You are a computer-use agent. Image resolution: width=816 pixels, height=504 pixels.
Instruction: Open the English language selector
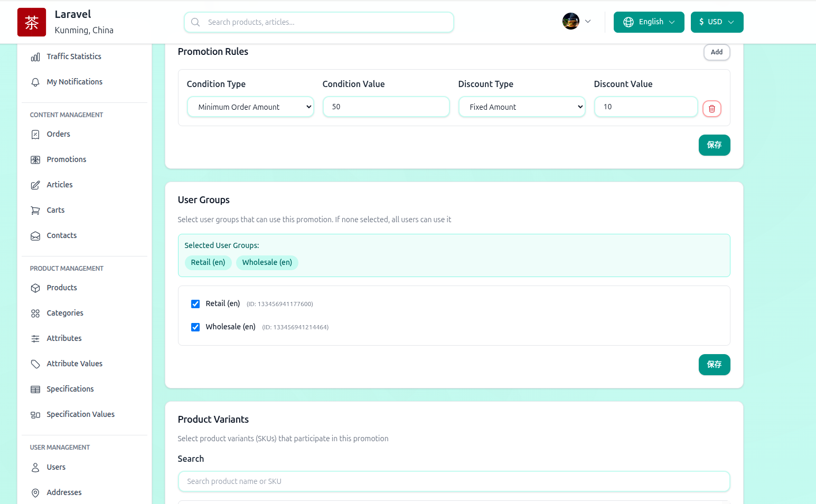649,22
